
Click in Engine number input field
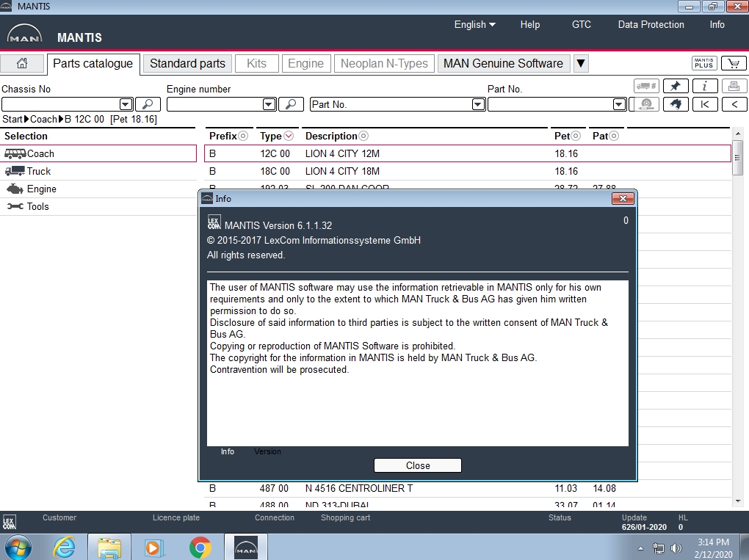click(x=215, y=104)
